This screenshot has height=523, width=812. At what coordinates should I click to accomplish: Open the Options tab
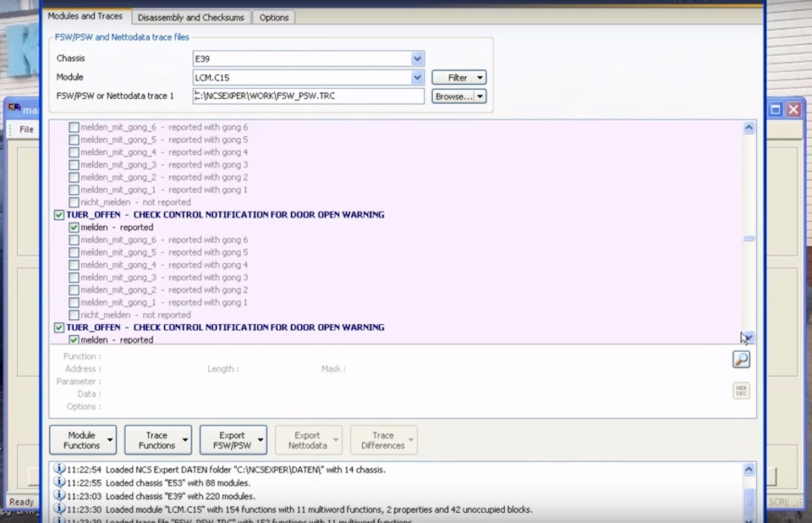pos(274,17)
